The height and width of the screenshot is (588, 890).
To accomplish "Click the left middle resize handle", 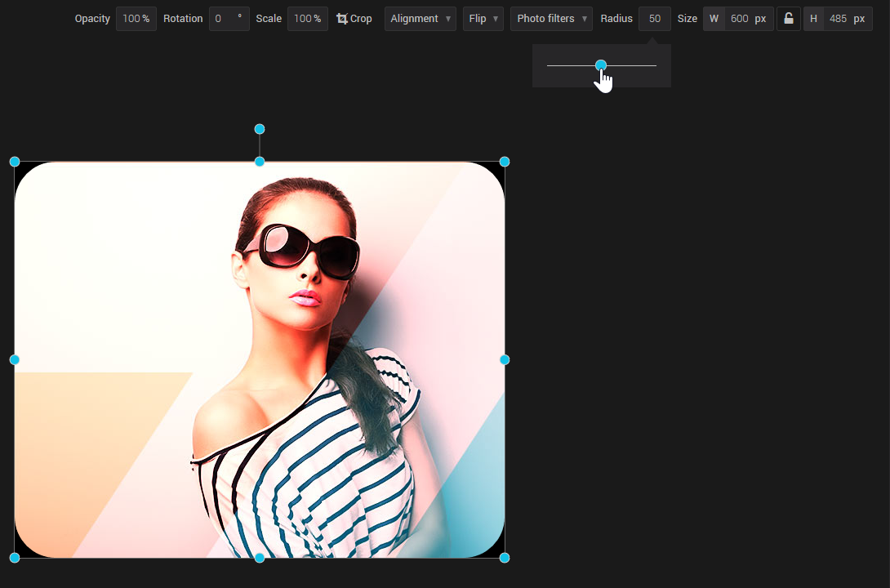I will (x=14, y=359).
